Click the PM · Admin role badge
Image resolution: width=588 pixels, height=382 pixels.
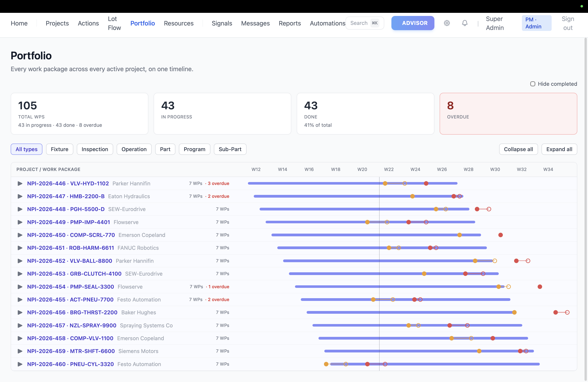(536, 23)
